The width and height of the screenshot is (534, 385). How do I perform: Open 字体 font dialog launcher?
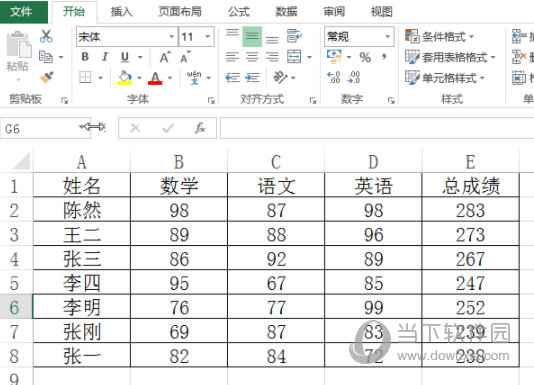tap(211, 101)
